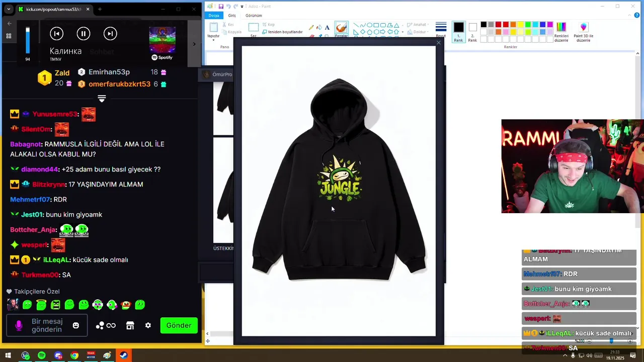Open omerfarukbzkrt53's leaderboard entry
644x362 pixels.
point(122,84)
